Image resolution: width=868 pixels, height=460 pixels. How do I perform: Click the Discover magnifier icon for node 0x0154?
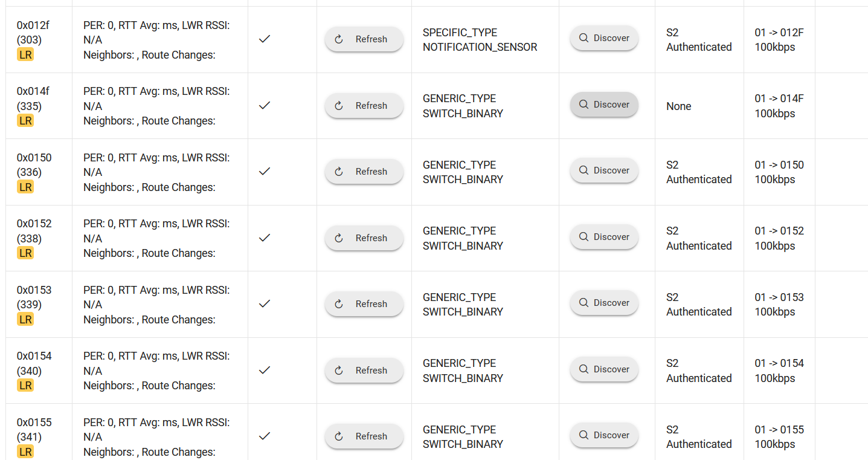(x=583, y=369)
